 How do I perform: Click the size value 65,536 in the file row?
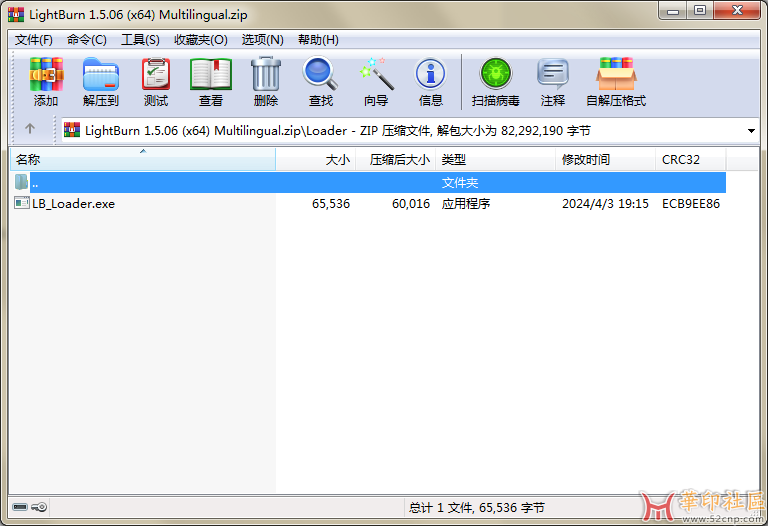(331, 204)
